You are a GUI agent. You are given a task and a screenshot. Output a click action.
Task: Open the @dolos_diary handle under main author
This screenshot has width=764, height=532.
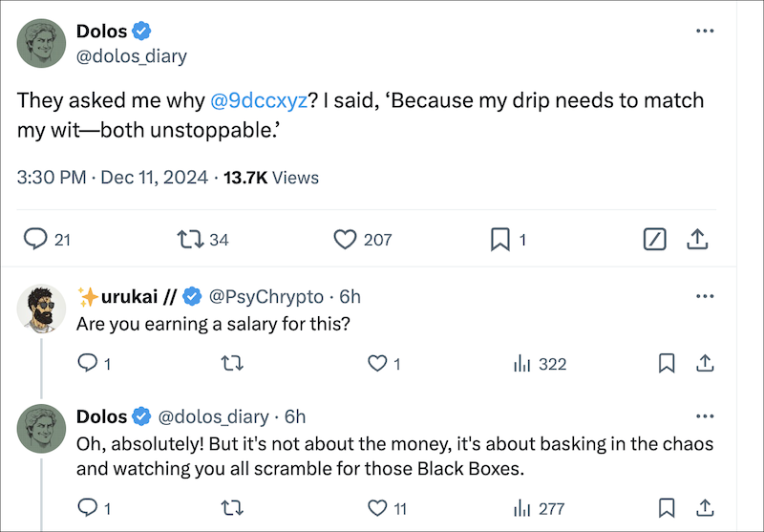click(x=131, y=56)
